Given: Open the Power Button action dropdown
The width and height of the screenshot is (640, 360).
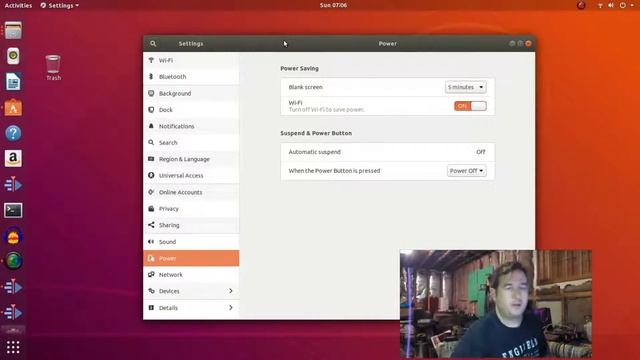Looking at the screenshot, I should point(467,171).
